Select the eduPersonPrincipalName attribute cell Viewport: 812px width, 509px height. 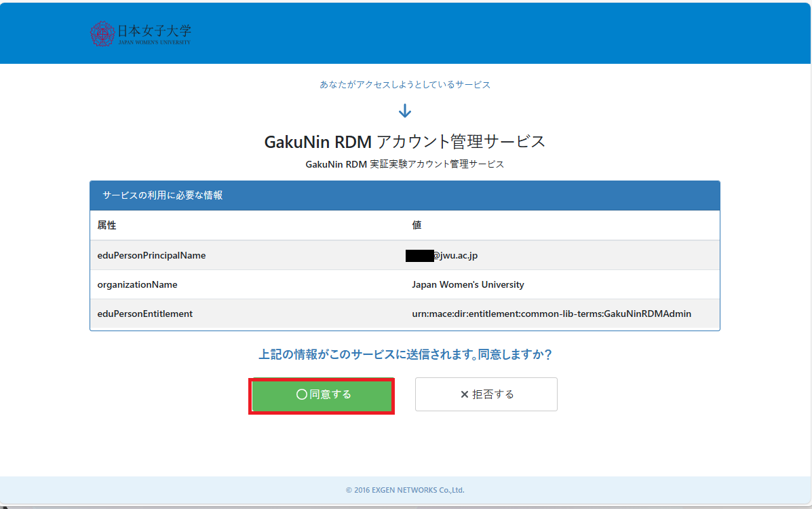click(151, 255)
